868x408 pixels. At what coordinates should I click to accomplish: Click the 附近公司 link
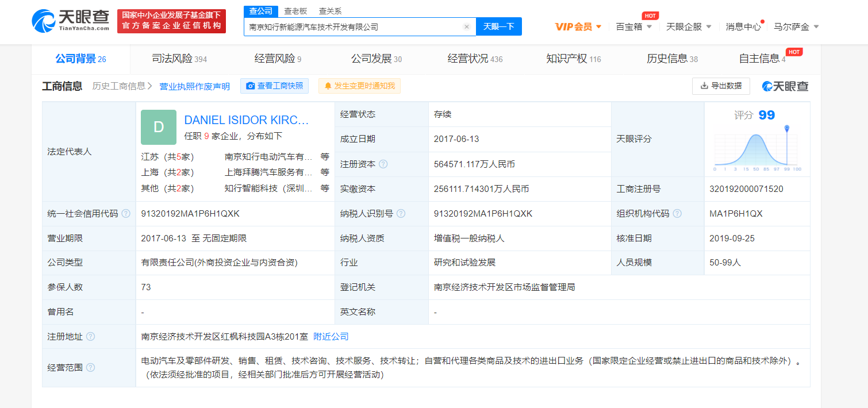coord(331,337)
